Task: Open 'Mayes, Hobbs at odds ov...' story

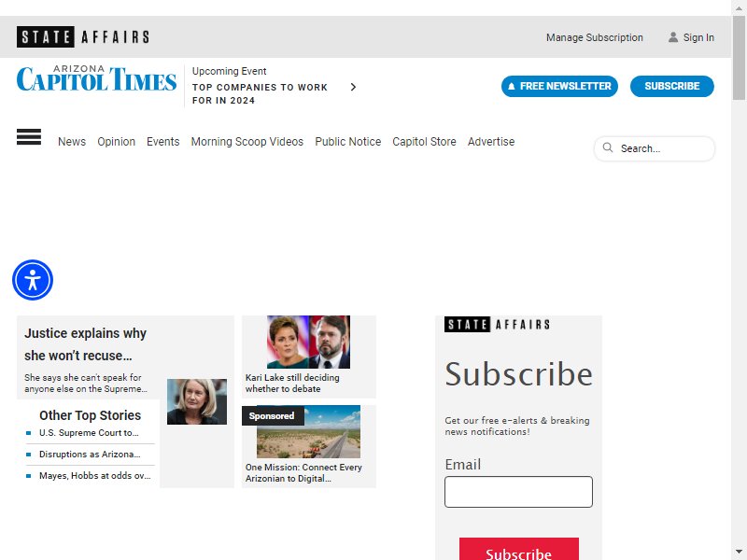Action: 95,476
